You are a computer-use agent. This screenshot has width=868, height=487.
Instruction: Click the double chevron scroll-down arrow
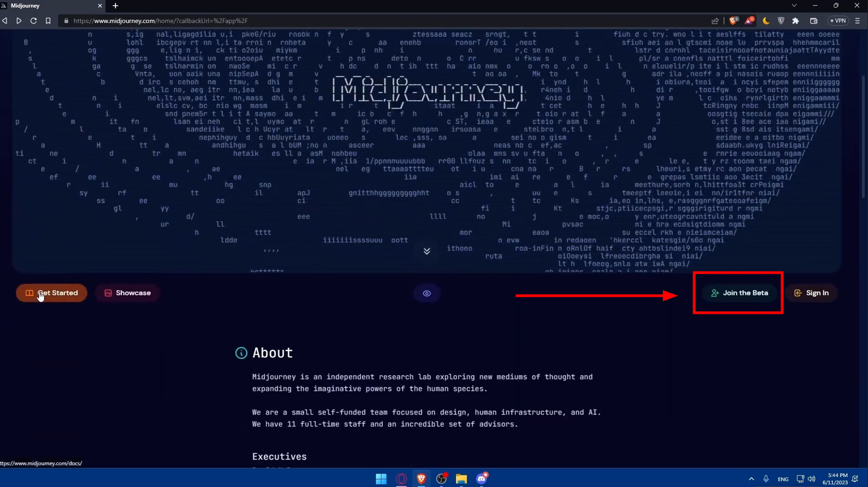tap(427, 251)
